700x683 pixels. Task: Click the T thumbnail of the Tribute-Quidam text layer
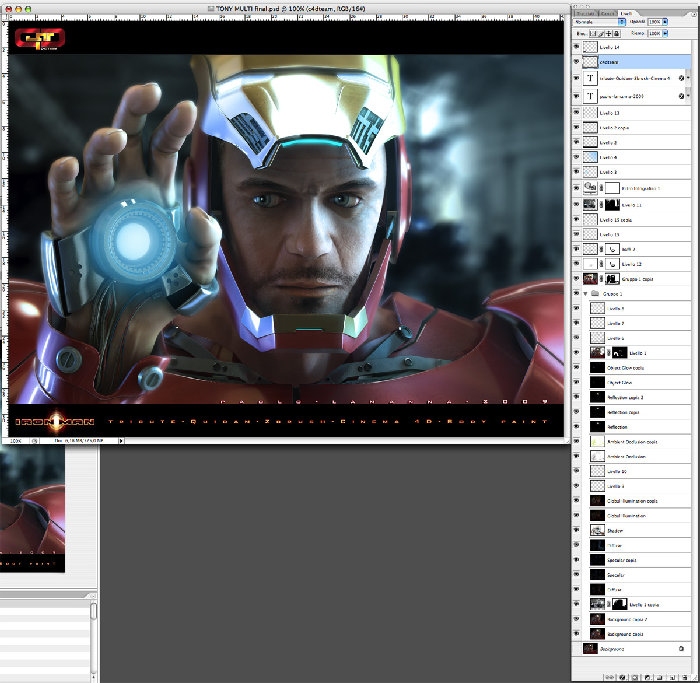point(590,78)
